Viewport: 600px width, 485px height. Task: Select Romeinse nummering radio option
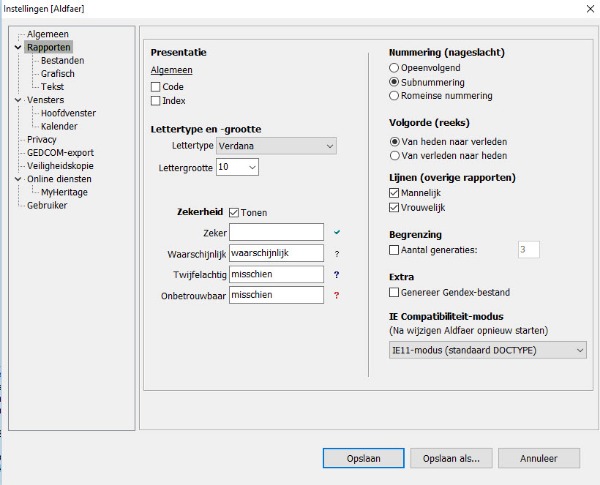point(394,96)
